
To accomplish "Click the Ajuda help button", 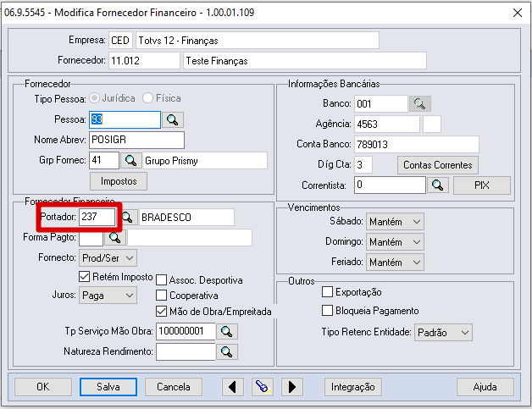I will point(485,387).
